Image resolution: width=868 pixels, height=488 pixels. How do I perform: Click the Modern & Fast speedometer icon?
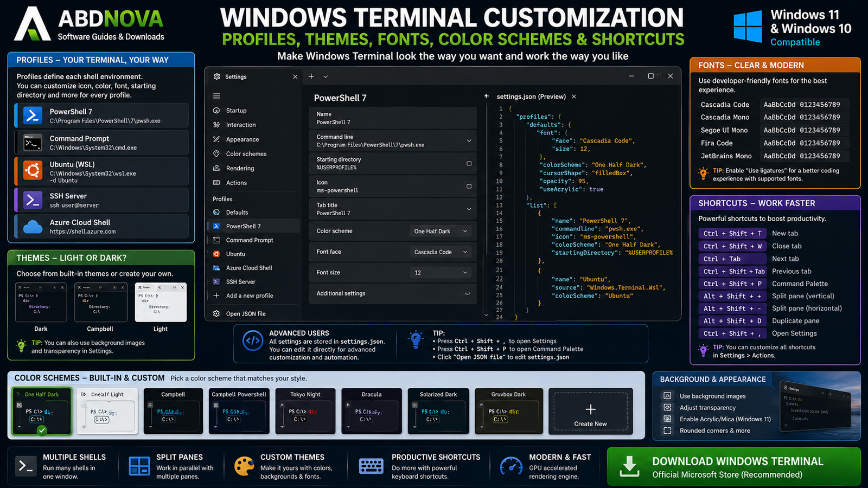pos(511,466)
